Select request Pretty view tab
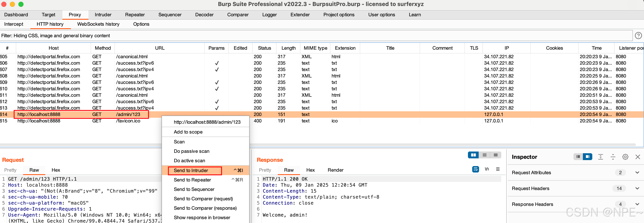 click(10, 170)
